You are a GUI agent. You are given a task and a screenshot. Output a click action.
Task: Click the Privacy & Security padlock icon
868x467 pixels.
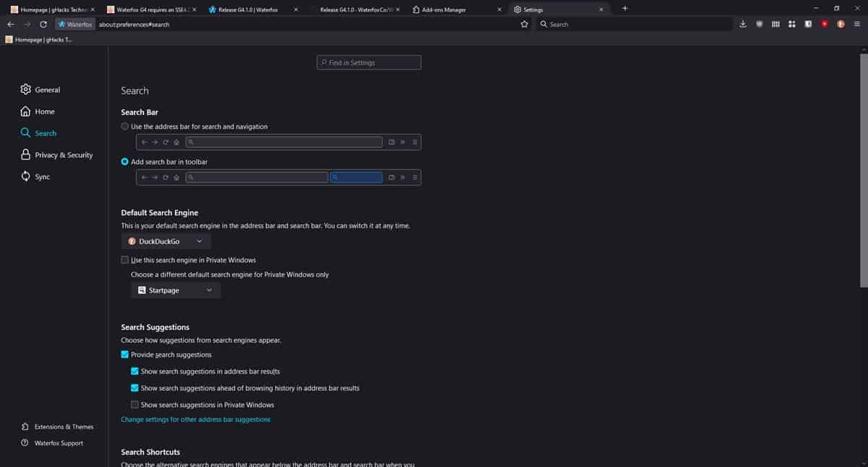25,155
